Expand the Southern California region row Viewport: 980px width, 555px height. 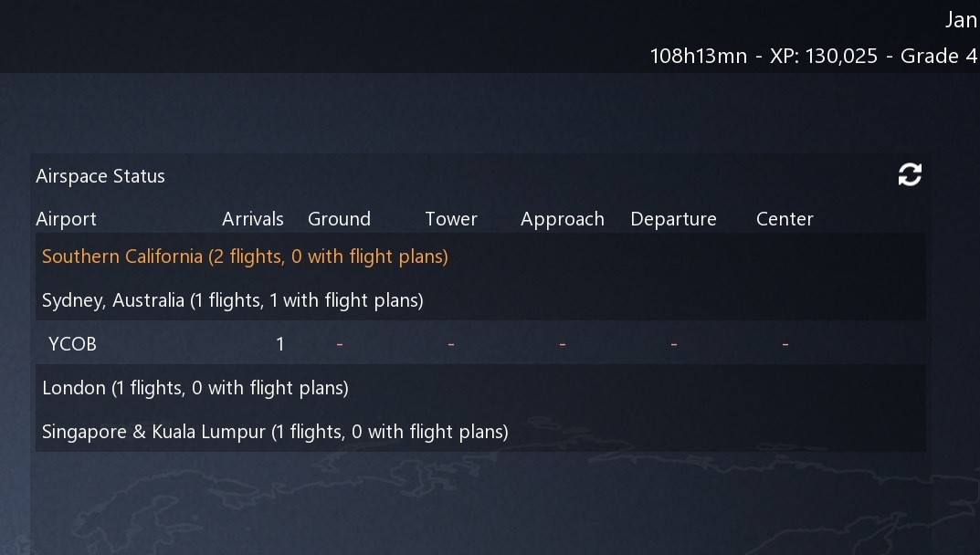point(245,257)
